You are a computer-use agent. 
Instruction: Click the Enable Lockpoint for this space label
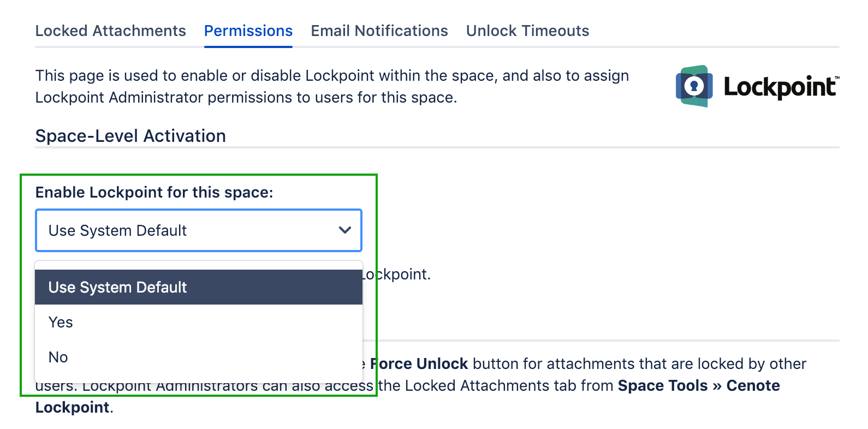154,193
